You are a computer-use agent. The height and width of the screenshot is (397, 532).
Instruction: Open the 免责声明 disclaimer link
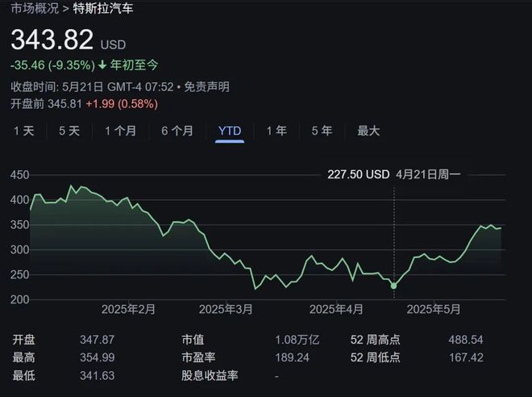click(208, 86)
